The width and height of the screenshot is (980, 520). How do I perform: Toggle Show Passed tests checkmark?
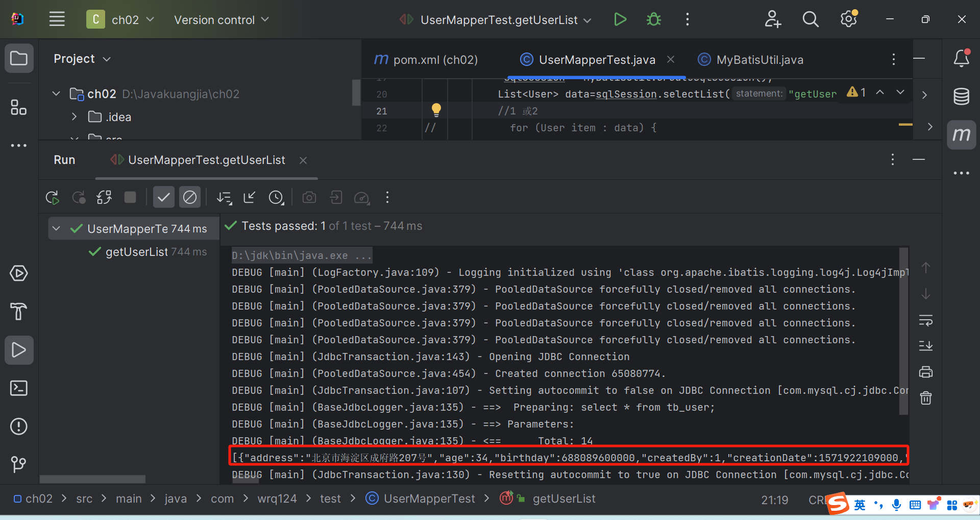pyautogui.click(x=163, y=197)
